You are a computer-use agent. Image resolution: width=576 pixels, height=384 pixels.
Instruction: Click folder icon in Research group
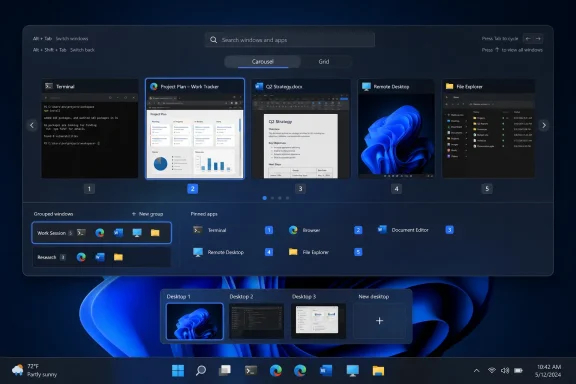(x=118, y=257)
